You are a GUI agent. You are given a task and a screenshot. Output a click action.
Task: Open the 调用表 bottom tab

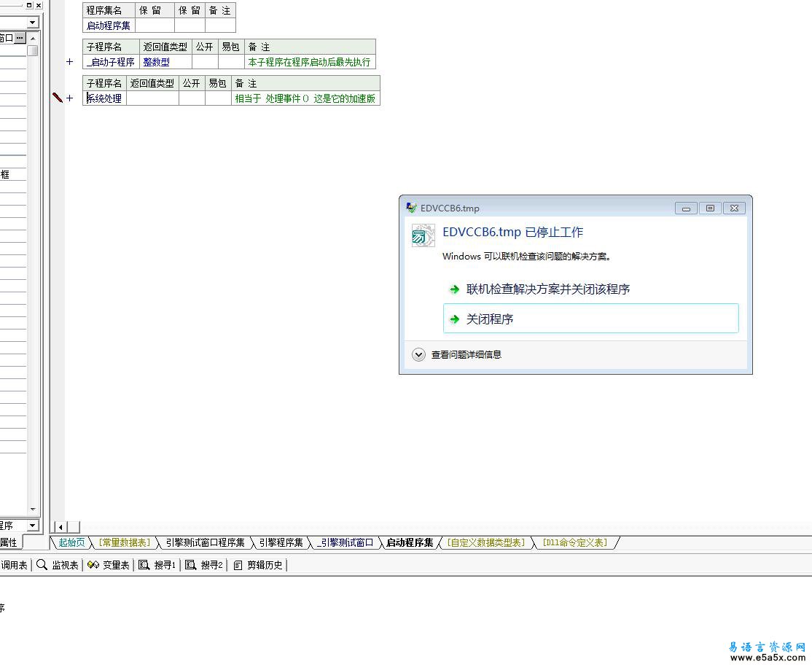coord(14,565)
